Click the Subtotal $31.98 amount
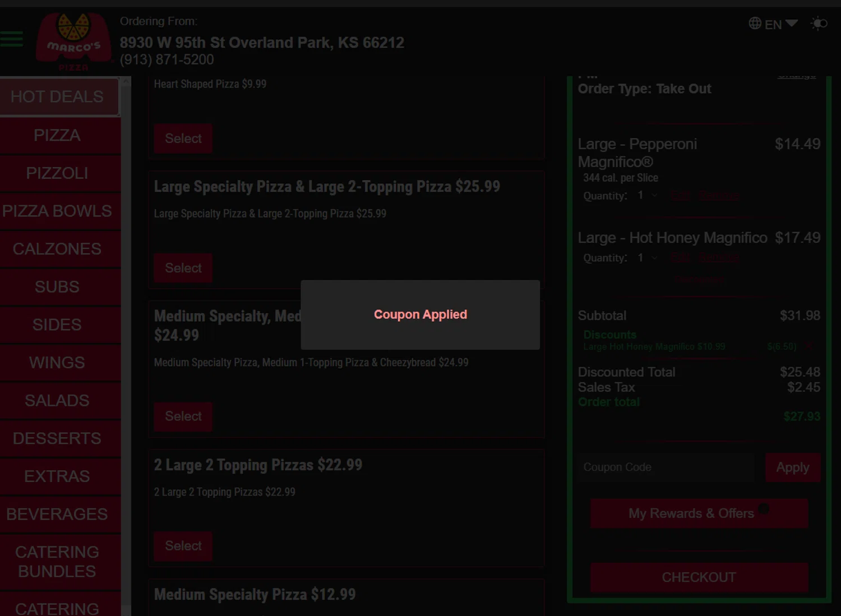Viewport: 841px width, 616px height. click(800, 316)
